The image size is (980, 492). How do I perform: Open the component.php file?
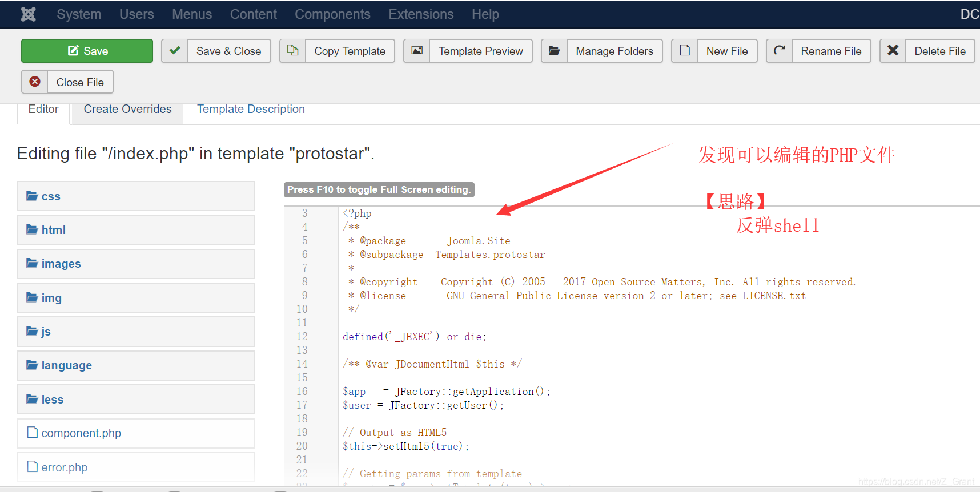135,433
